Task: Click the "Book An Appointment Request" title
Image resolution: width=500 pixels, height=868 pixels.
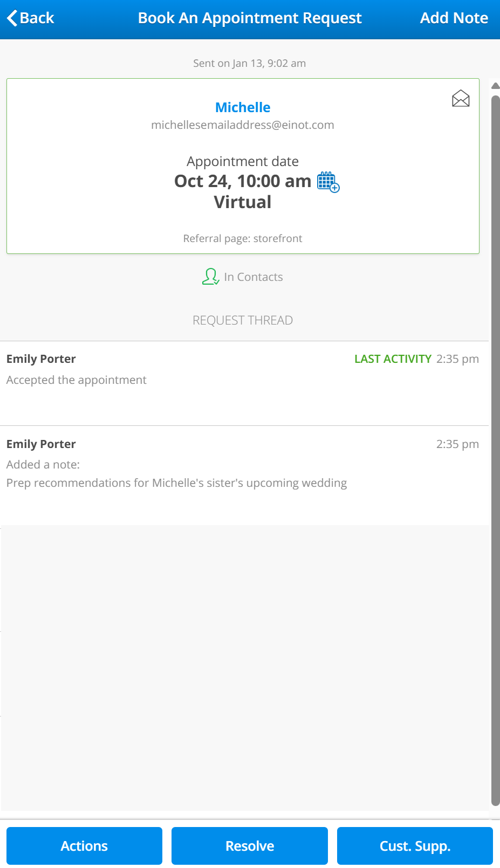Action: pos(250,18)
